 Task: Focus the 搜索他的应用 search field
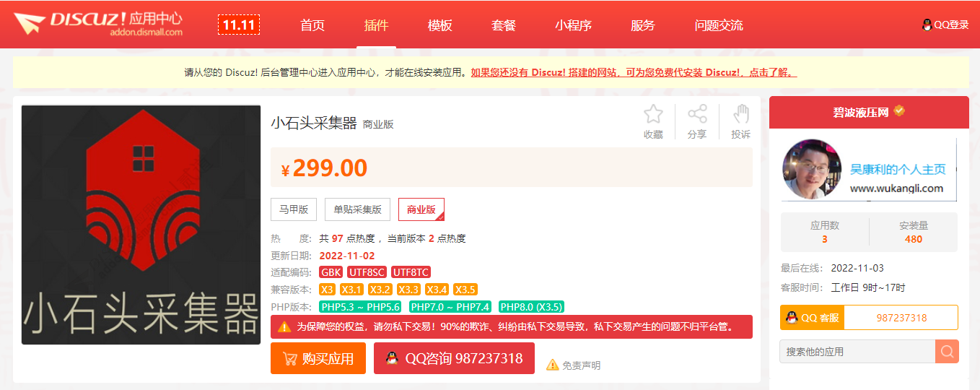(x=858, y=352)
